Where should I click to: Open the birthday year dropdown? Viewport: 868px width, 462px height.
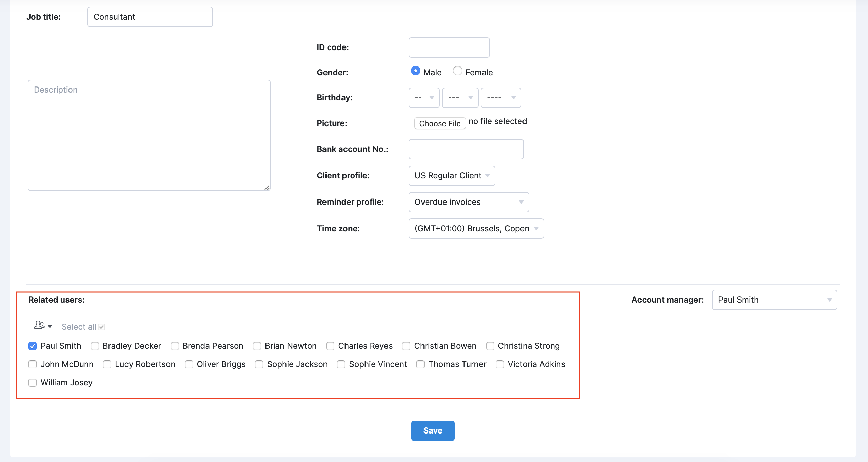[x=501, y=98]
